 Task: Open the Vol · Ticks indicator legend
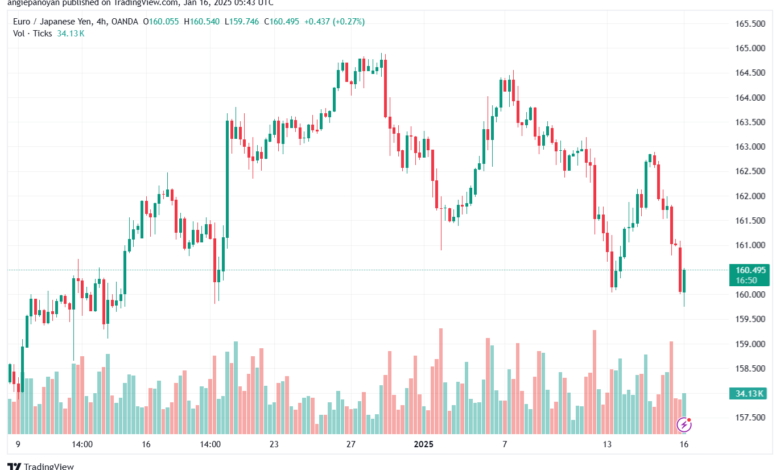pos(32,33)
